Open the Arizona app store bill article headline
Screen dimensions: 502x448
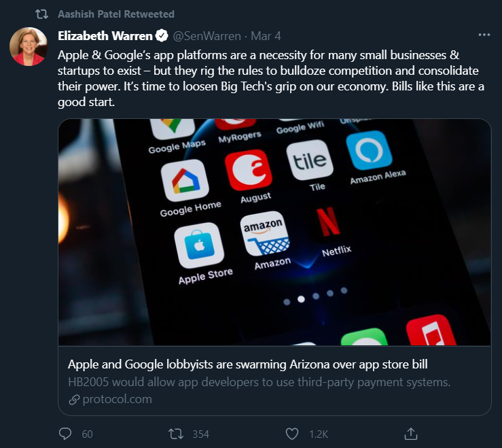(247, 364)
